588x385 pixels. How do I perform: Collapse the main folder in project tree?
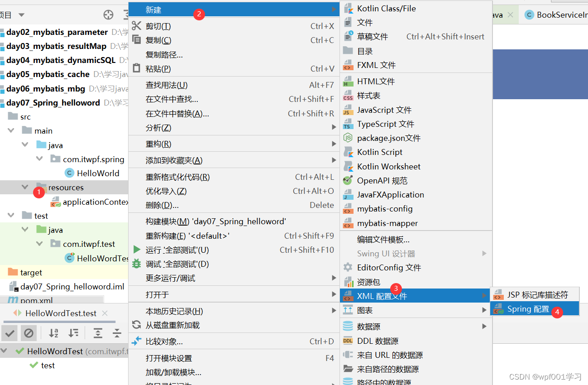click(x=10, y=130)
